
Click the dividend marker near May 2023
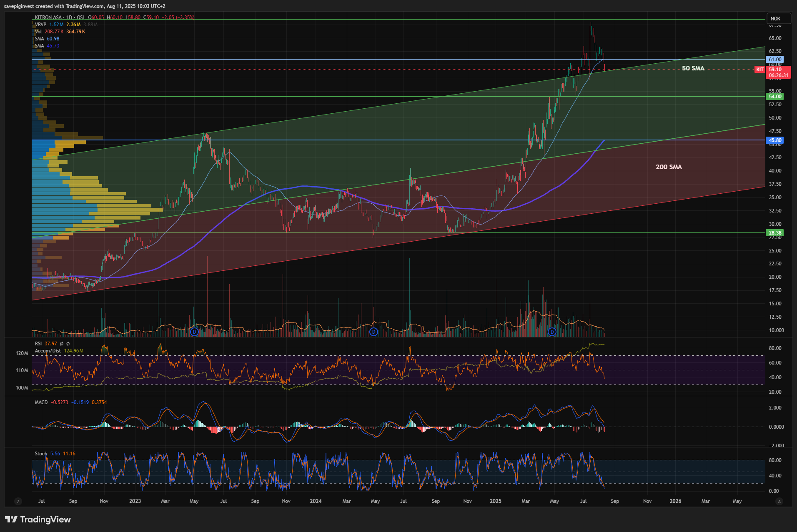[x=194, y=332]
